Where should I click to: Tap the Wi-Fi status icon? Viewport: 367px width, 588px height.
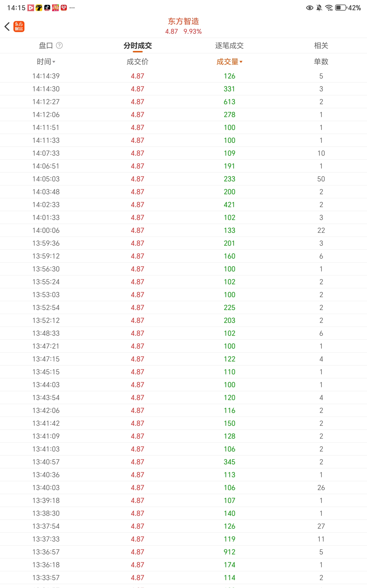[x=329, y=8]
